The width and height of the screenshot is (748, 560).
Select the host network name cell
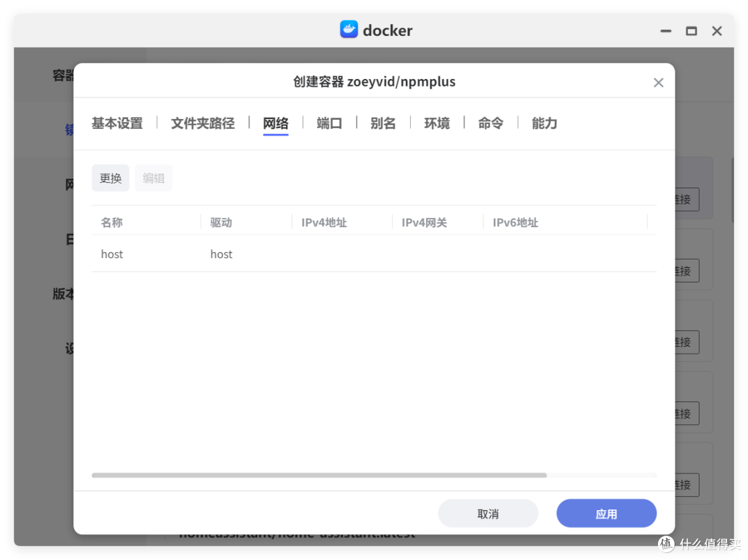[x=112, y=254]
